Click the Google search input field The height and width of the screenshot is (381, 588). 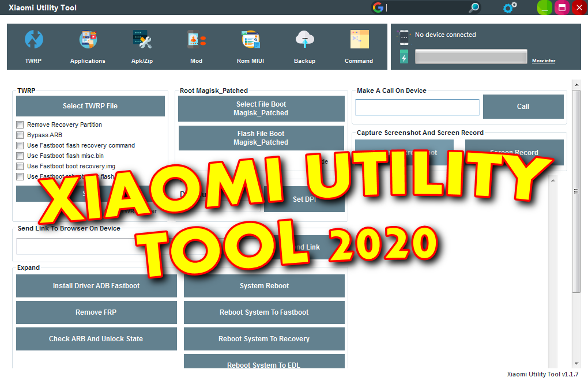[425, 7]
